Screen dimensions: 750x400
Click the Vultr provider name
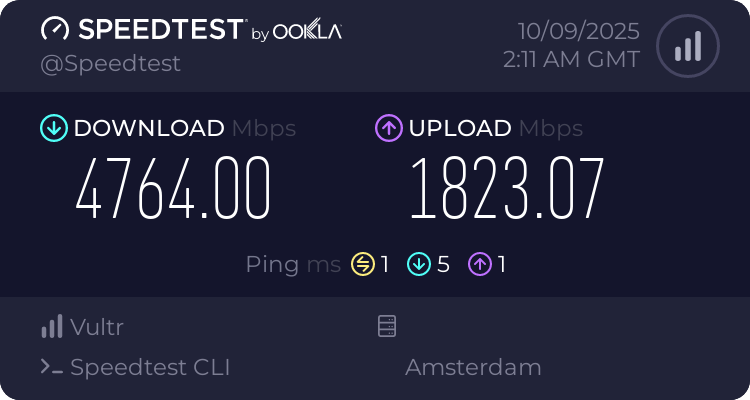coord(97,326)
